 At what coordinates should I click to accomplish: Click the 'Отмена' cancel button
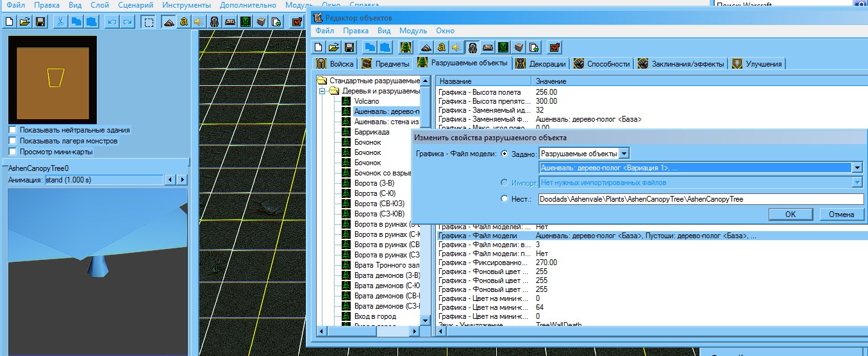coord(841,214)
